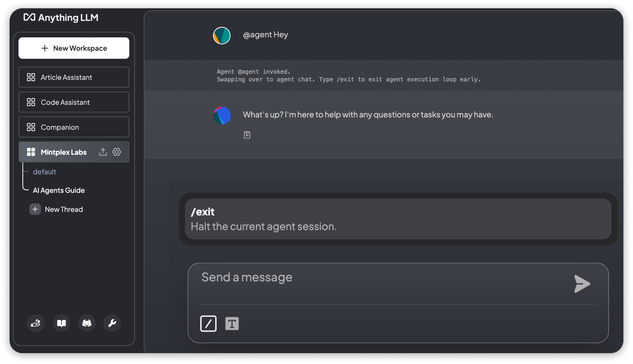Click the Mintplex Labs workspace label
Screen dimensions: 633x364
click(63, 152)
